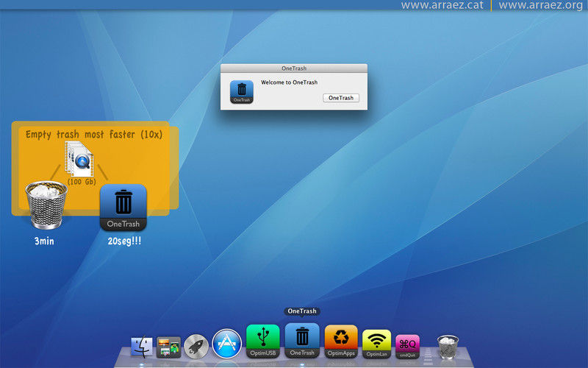Screen dimensions: 588x368
Task: Launch the Launchpad rocket icon
Action: pos(196,346)
